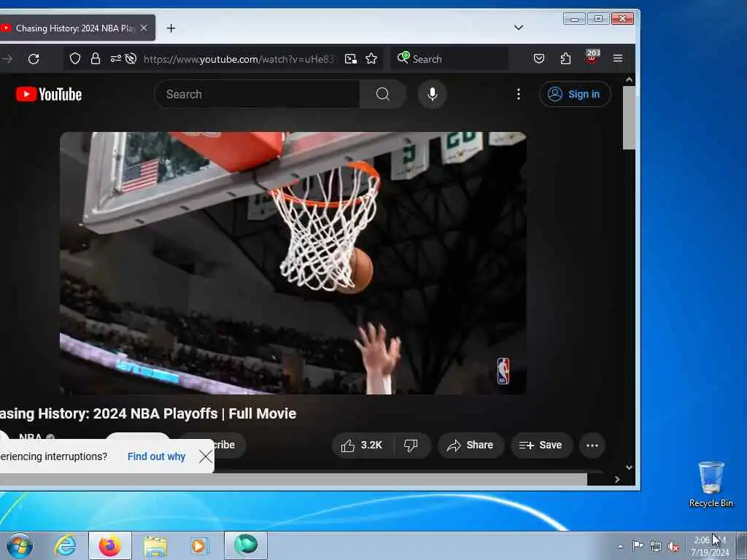The image size is (747, 560).
Task: Click the Firefox Search bar field
Action: [x=449, y=59]
